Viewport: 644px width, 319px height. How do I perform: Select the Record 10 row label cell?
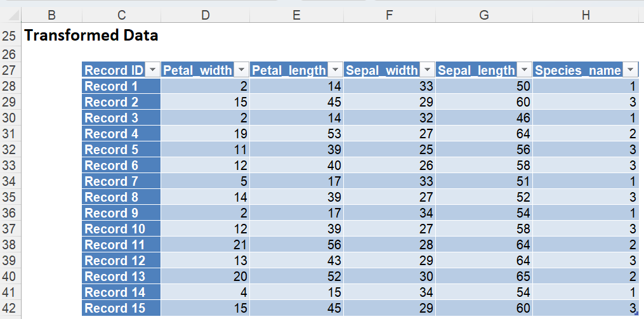121,229
